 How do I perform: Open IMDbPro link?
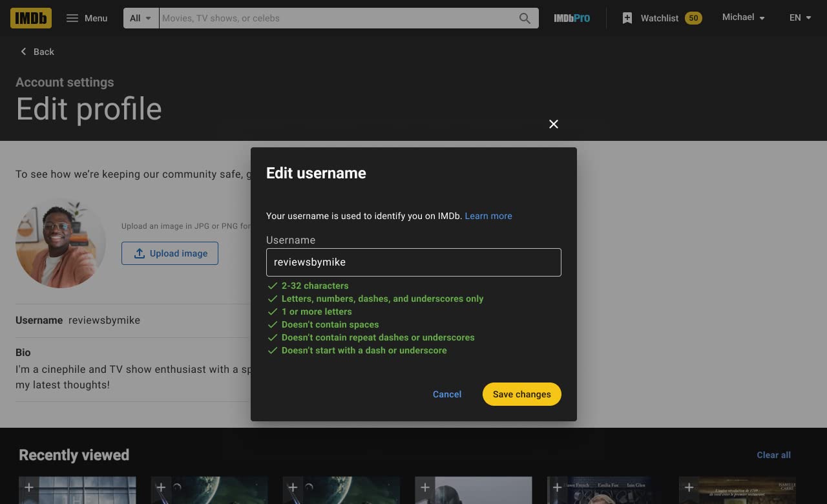coord(572,18)
